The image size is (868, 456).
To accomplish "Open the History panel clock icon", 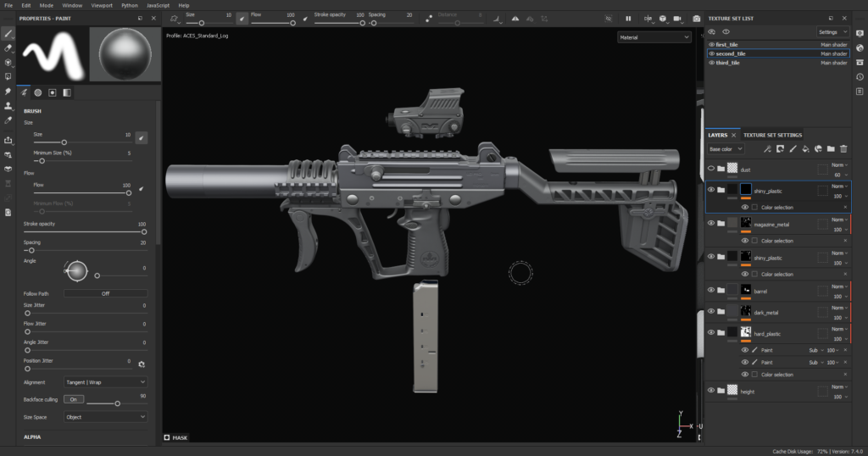I will pos(860,77).
